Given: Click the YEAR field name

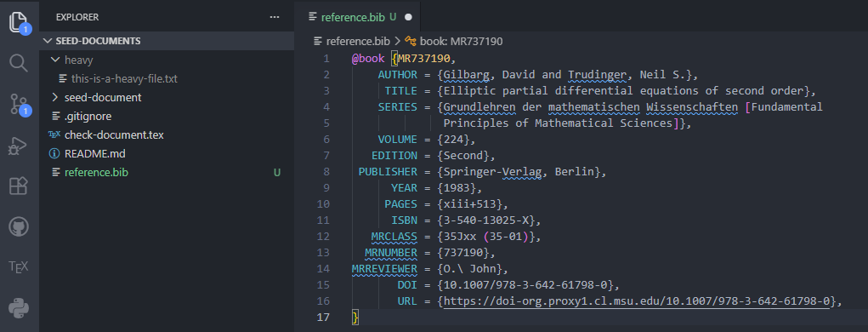Looking at the screenshot, I should 404,188.
